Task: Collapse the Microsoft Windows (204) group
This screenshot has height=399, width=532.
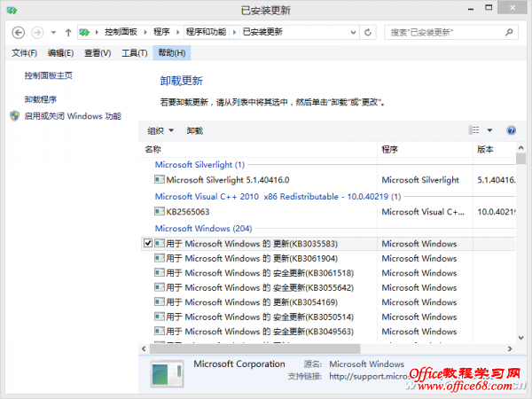Action: coord(203,229)
